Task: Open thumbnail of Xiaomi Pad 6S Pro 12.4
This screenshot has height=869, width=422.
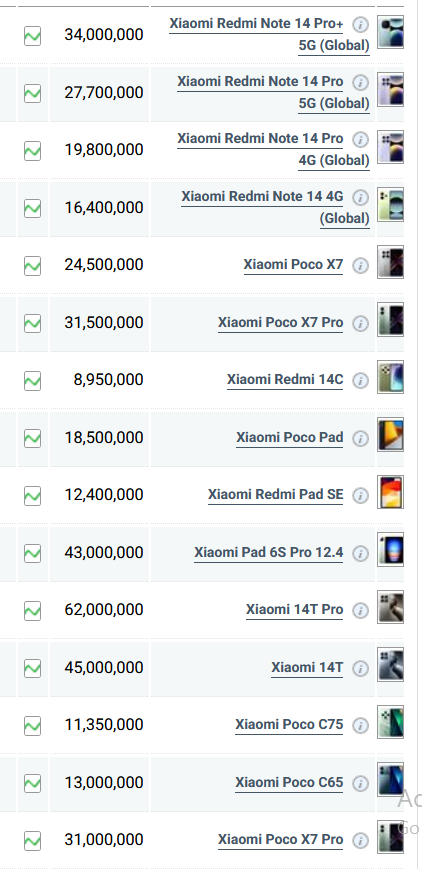Action: coord(390,550)
